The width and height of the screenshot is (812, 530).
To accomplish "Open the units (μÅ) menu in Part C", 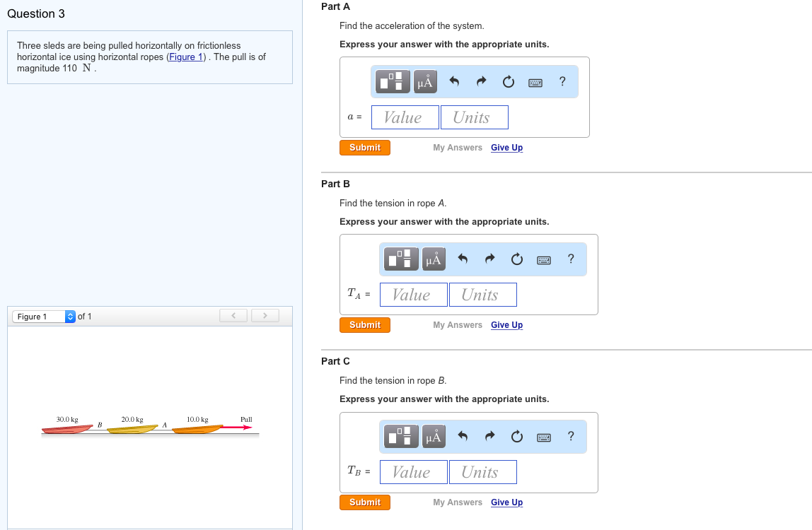I will [x=434, y=436].
